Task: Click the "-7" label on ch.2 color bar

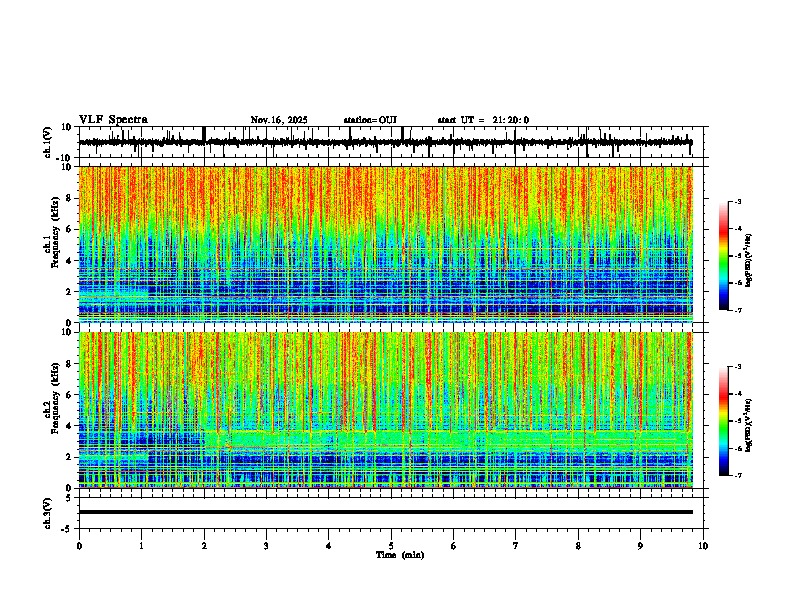Action: coord(738,475)
